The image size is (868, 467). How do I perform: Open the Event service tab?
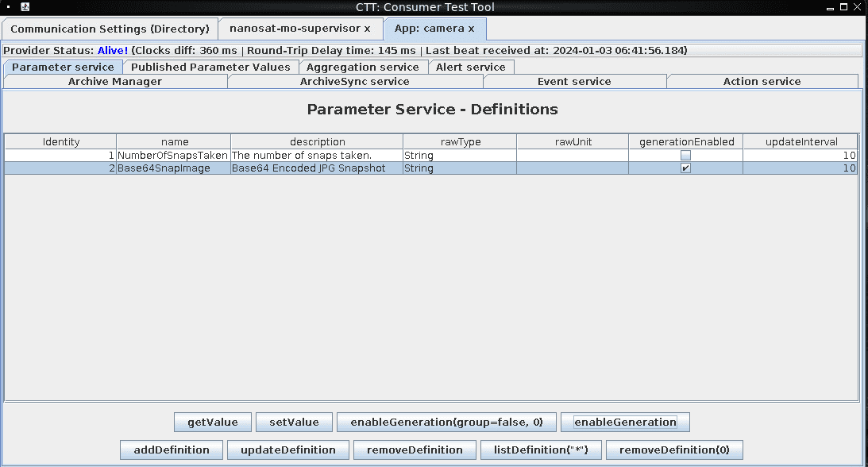pyautogui.click(x=575, y=81)
